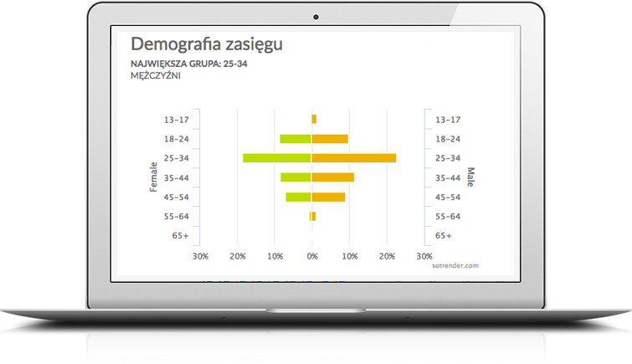Image resolution: width=632 pixels, height=364 pixels.
Task: Click the green female 25–34 bar
Action: [277, 158]
